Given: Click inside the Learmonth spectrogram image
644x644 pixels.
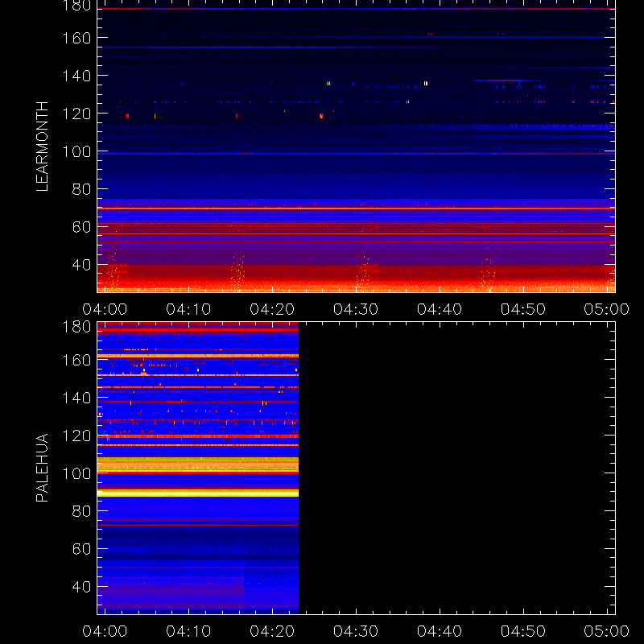Looking at the screenshot, I should coord(356,147).
